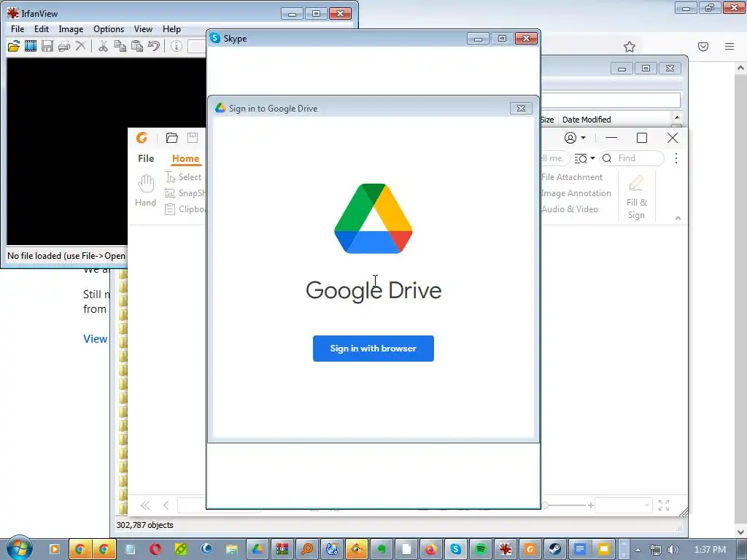Click the WinRAR taskbar icon
The height and width of the screenshot is (560, 747).
pos(282,550)
